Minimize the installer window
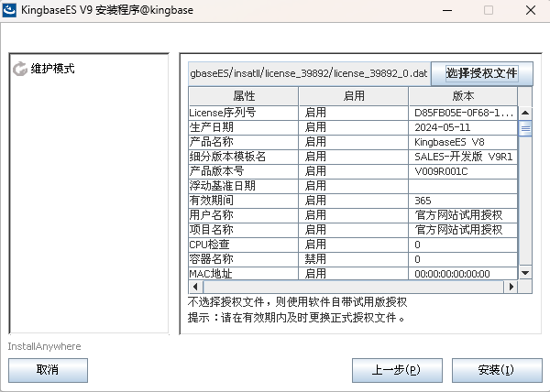The width and height of the screenshot is (550, 392). pyautogui.click(x=447, y=10)
